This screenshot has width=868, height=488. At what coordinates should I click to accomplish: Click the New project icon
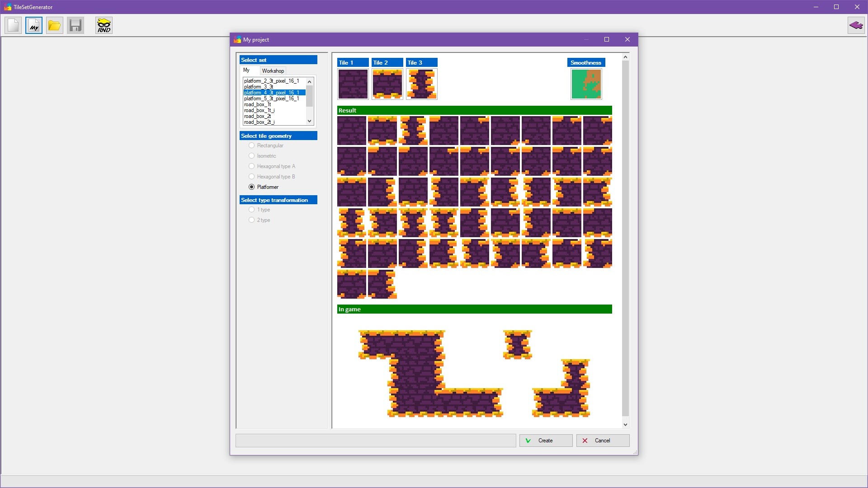pos(13,25)
